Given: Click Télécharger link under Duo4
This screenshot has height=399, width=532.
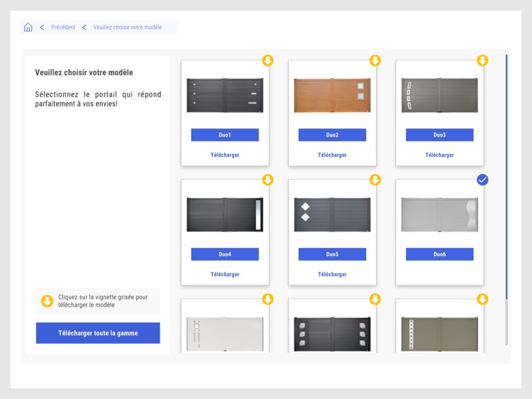Looking at the screenshot, I should tap(225, 274).
